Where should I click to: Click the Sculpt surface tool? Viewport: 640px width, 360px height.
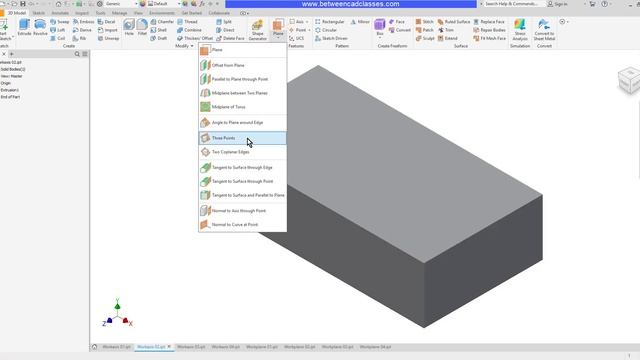point(425,38)
